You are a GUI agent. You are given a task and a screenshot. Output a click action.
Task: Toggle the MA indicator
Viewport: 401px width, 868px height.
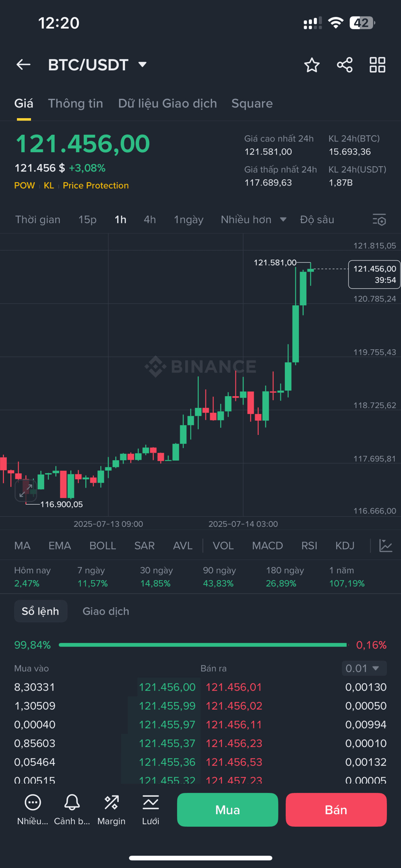coord(22,545)
